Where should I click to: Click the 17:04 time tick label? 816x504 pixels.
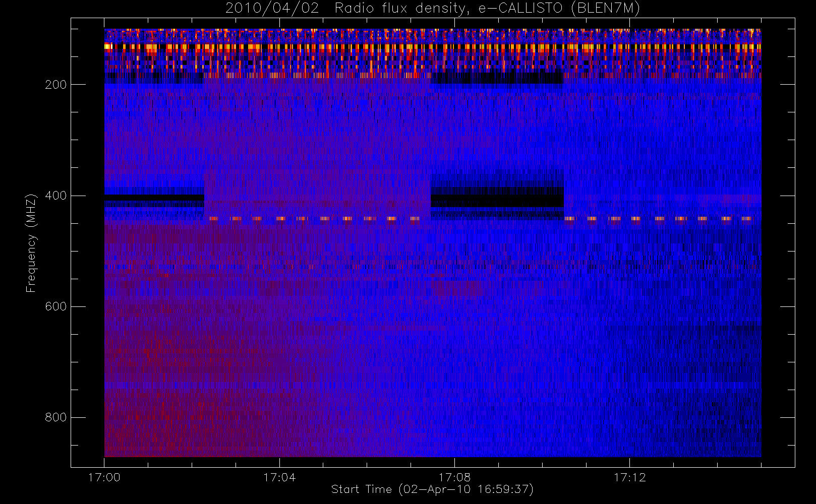(279, 477)
